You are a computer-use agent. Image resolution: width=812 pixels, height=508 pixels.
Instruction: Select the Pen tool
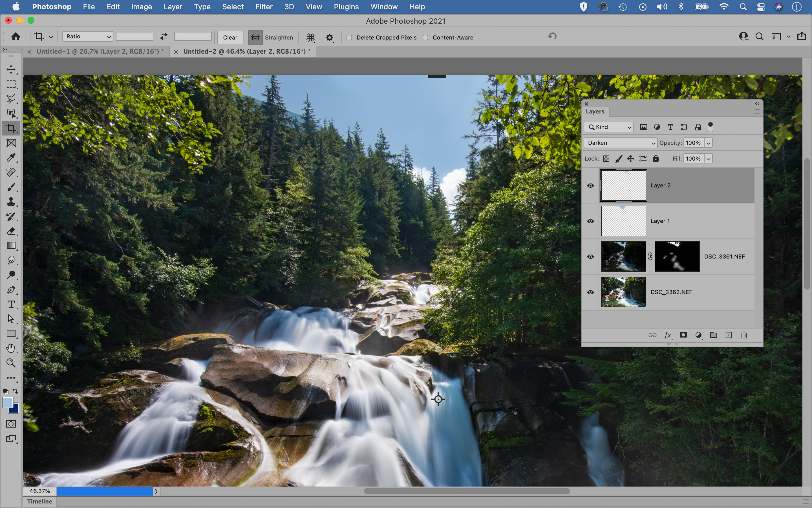11,290
